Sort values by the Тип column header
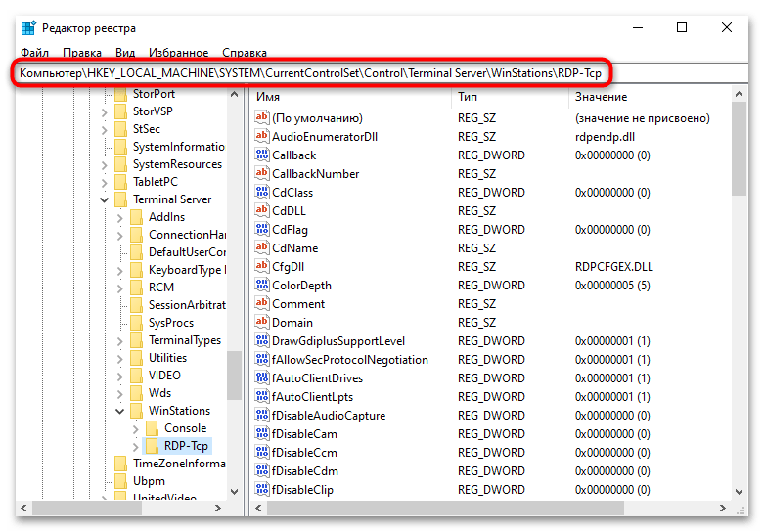Screen dimensions: 764x532 [x=510, y=97]
